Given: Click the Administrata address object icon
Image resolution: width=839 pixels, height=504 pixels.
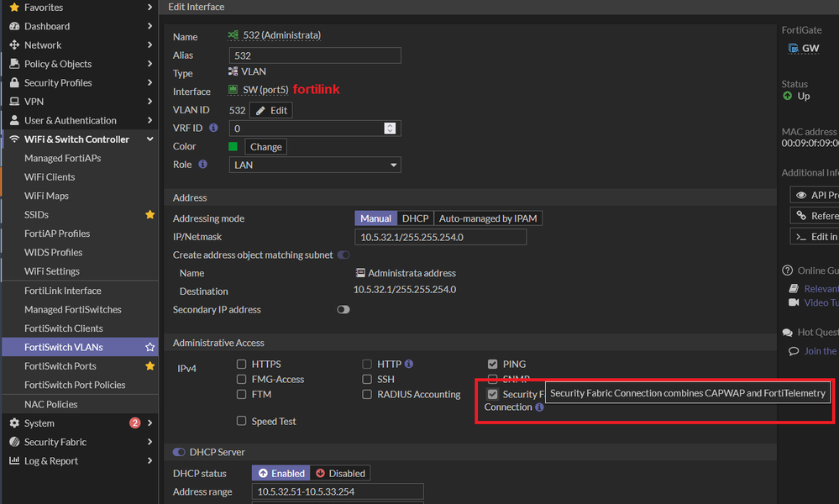Looking at the screenshot, I should 360,273.
